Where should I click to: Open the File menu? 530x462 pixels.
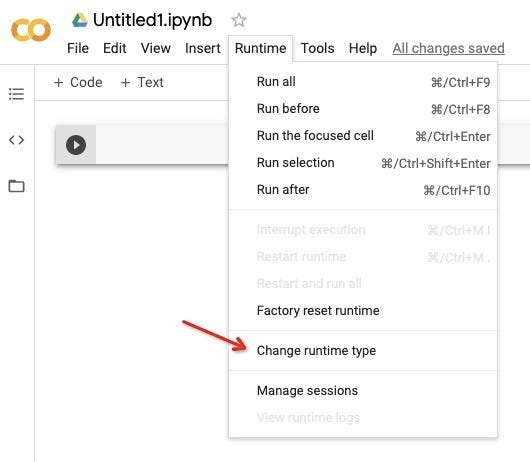[x=78, y=48]
